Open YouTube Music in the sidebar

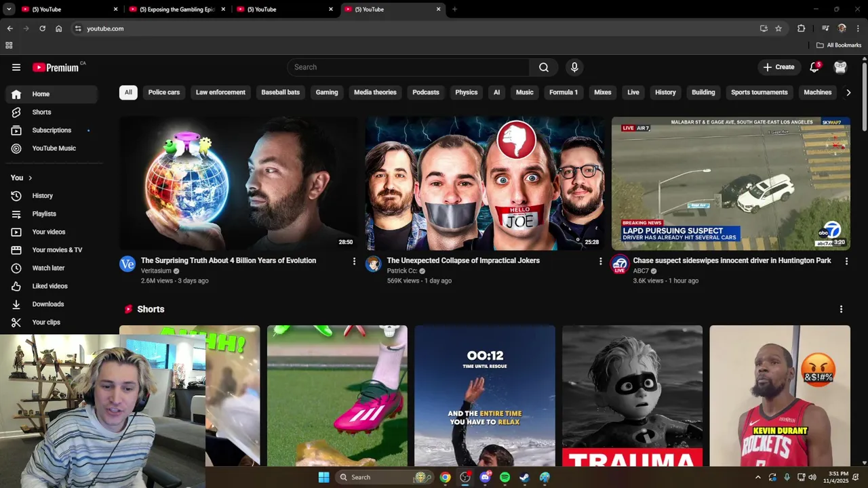coord(52,148)
